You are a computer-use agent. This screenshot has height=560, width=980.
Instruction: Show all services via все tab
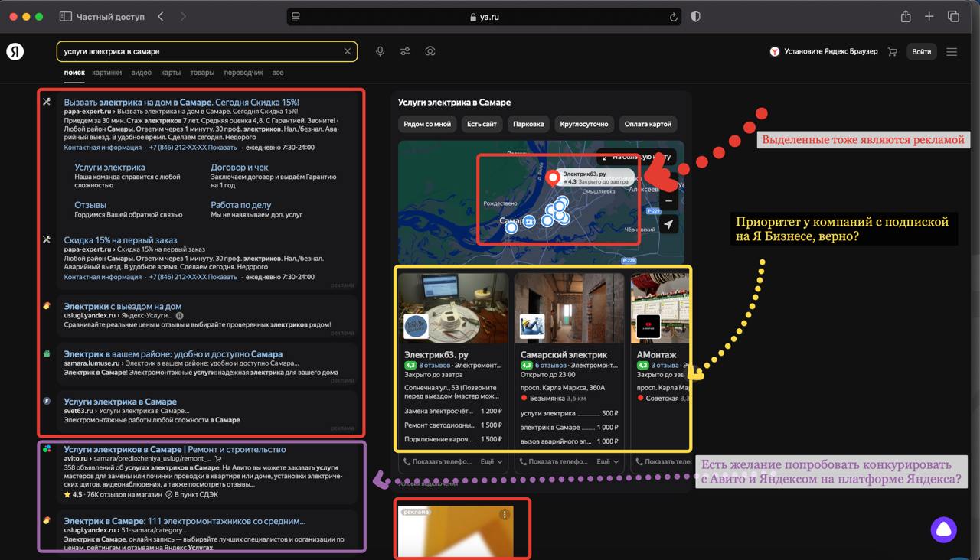click(278, 73)
